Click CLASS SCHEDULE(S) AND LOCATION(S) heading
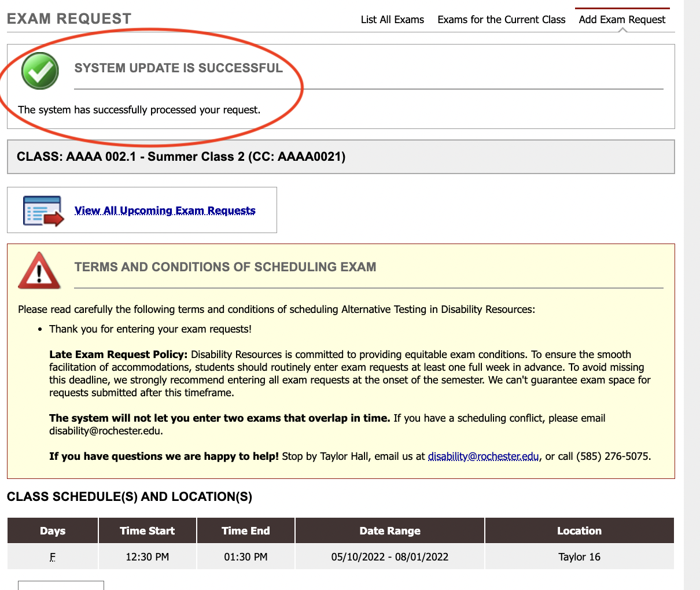 click(x=130, y=497)
